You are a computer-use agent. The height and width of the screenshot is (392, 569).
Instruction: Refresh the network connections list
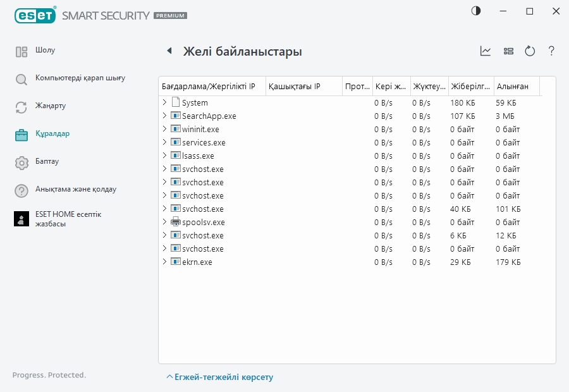coord(530,51)
